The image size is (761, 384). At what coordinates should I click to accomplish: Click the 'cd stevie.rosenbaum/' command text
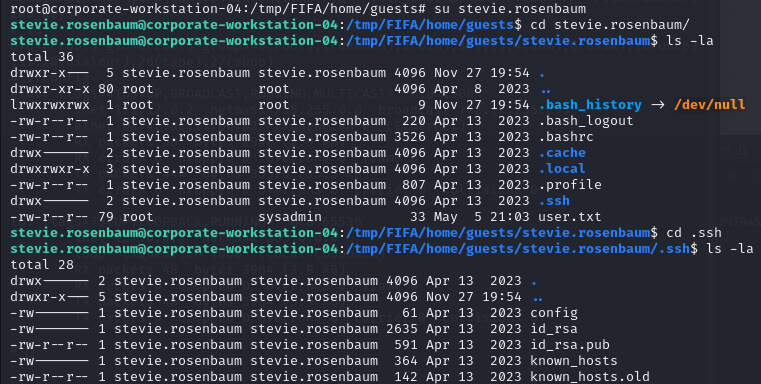coord(610,25)
